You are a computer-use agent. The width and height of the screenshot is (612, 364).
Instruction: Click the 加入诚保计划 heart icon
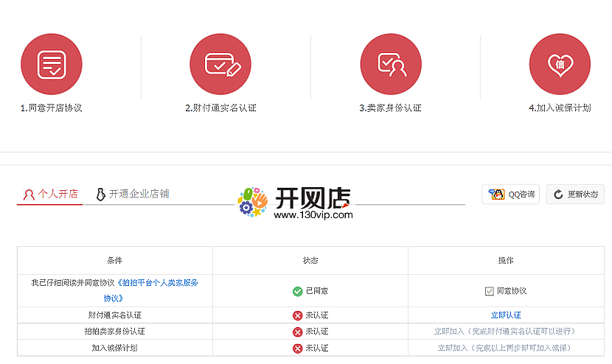[560, 65]
